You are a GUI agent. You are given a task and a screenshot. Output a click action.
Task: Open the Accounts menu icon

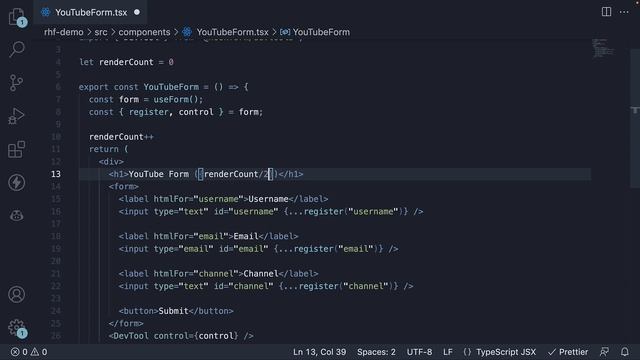pyautogui.click(x=16, y=294)
